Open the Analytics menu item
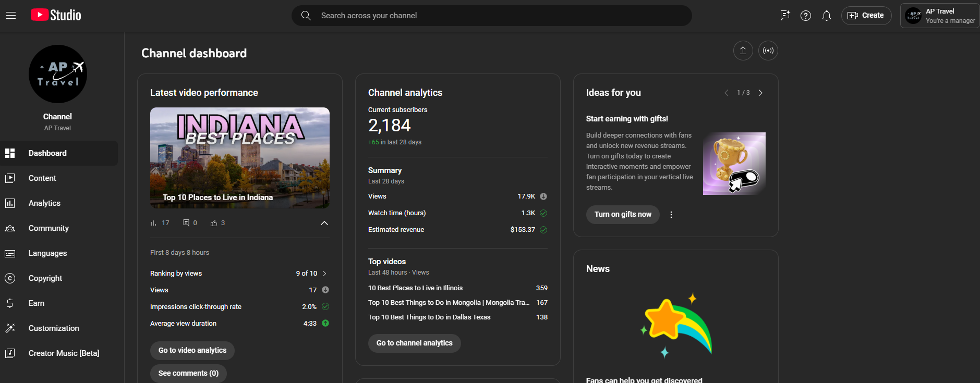 59,203
